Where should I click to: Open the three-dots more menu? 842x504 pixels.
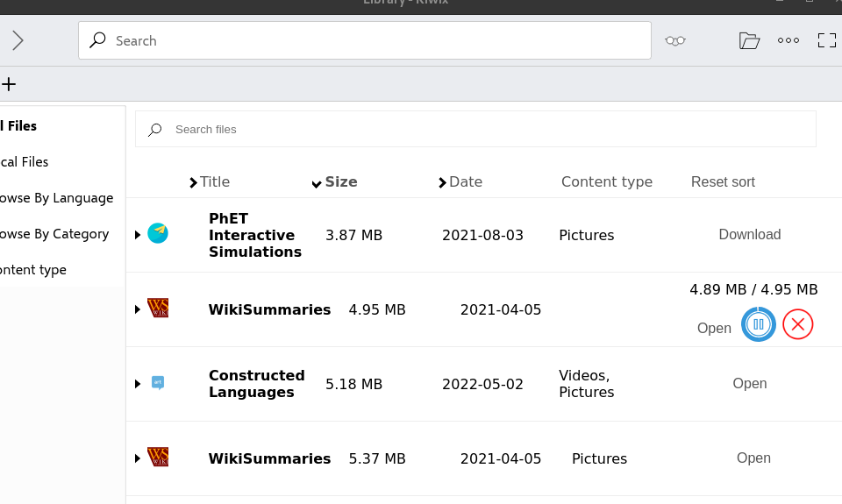coord(788,40)
